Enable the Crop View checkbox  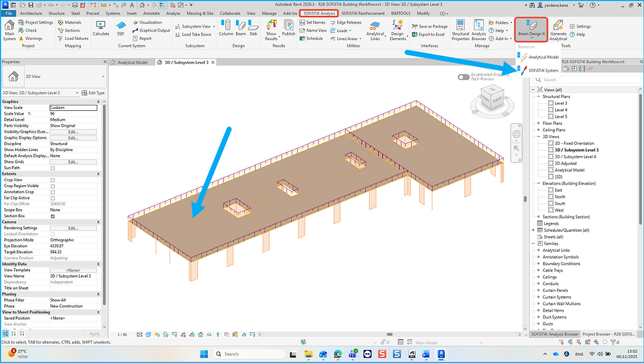tap(53, 180)
